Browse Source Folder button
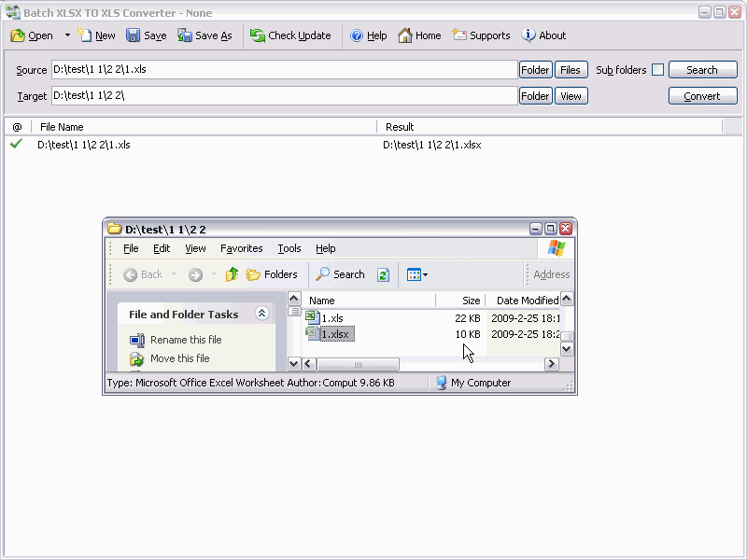The width and height of the screenshot is (747, 560). [535, 70]
